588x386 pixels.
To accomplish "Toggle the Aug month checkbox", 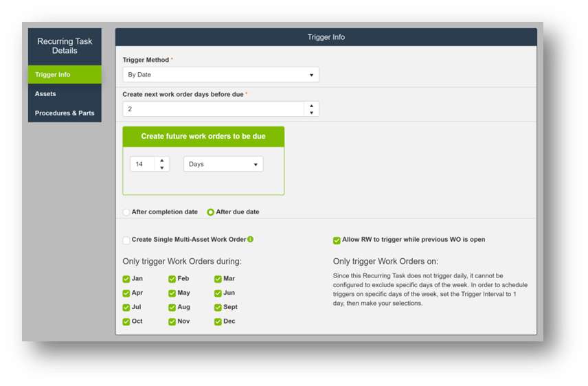I will click(x=172, y=307).
